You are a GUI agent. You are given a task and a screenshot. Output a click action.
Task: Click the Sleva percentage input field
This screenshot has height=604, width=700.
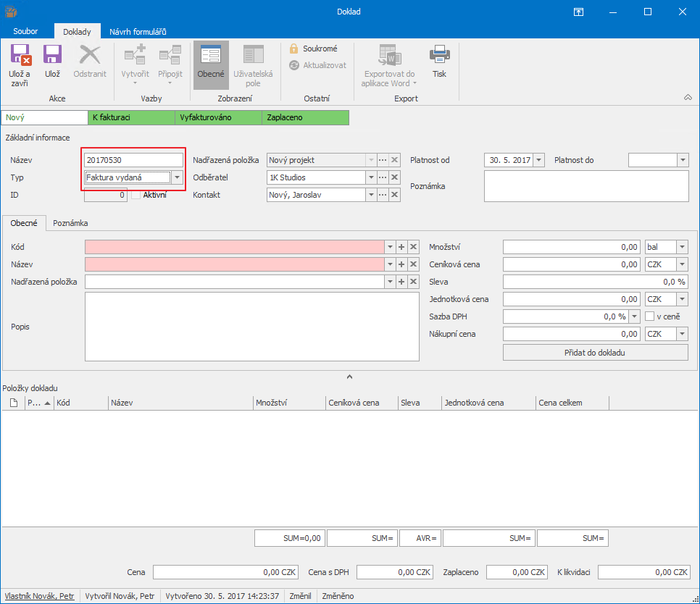[x=596, y=282]
